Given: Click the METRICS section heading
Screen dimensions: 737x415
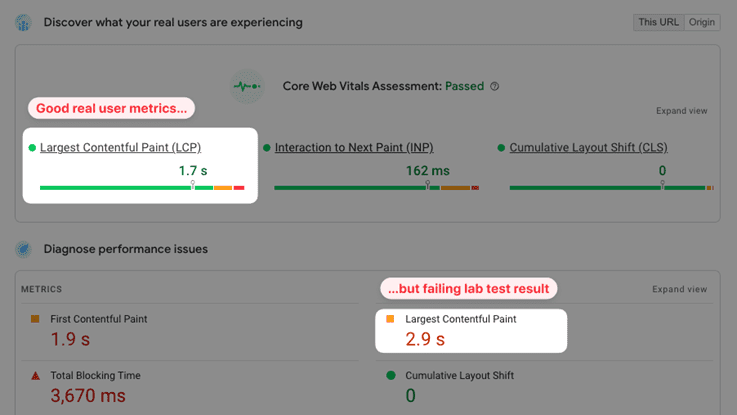Looking at the screenshot, I should click(x=41, y=290).
